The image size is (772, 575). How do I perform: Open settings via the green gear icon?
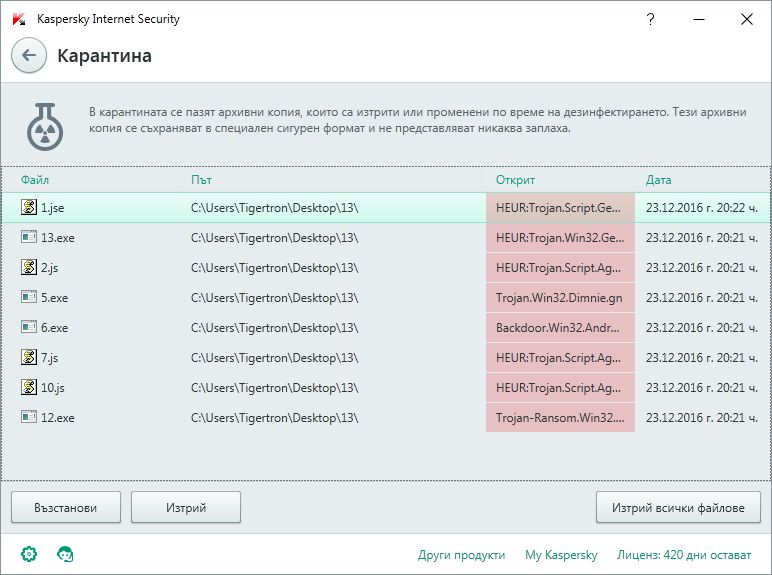29,554
